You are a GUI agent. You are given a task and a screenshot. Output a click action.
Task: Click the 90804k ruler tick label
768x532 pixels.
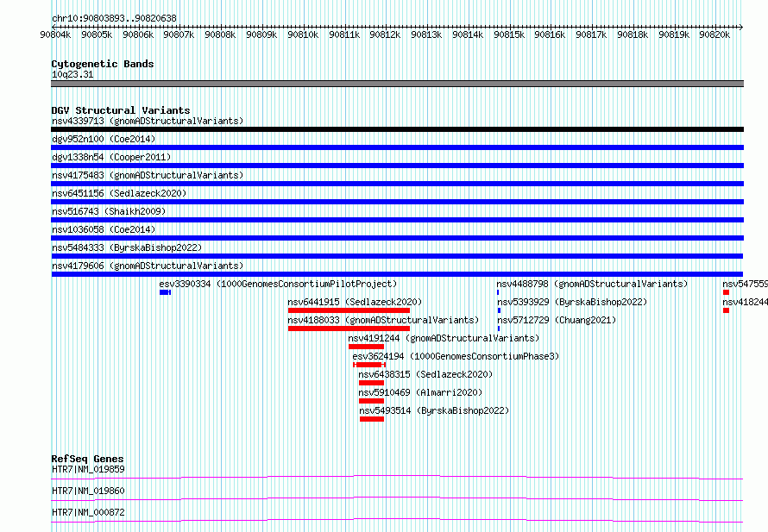click(x=55, y=34)
